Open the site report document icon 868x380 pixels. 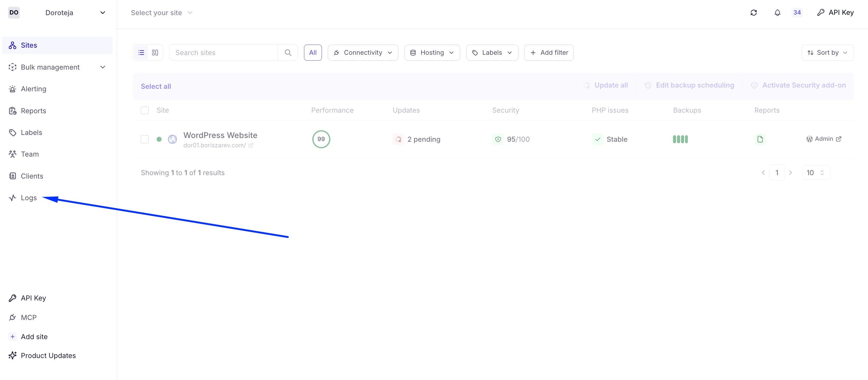click(x=760, y=139)
